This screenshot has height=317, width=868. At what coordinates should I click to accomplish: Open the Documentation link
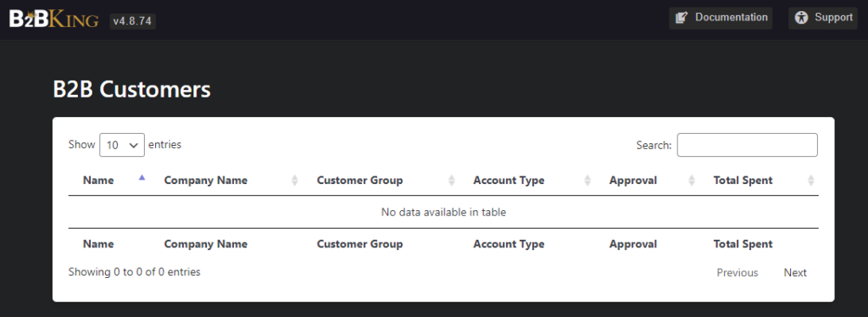(x=721, y=18)
